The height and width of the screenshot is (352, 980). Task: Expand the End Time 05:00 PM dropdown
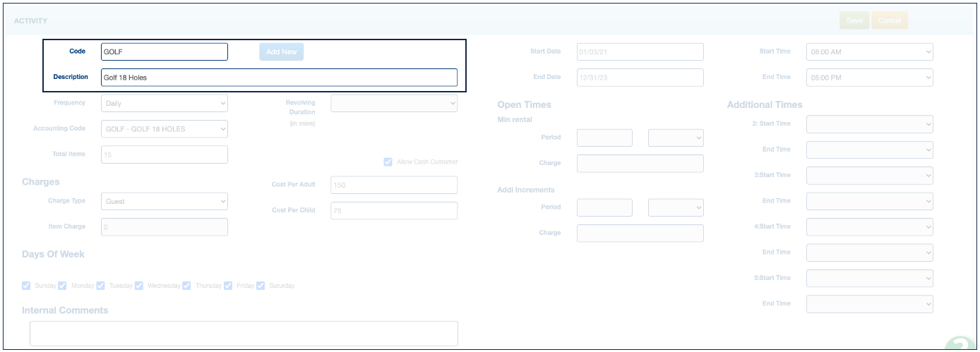pos(869,78)
